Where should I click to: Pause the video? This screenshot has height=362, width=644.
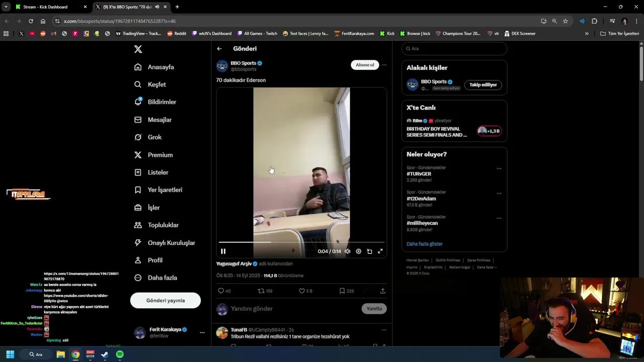223,251
